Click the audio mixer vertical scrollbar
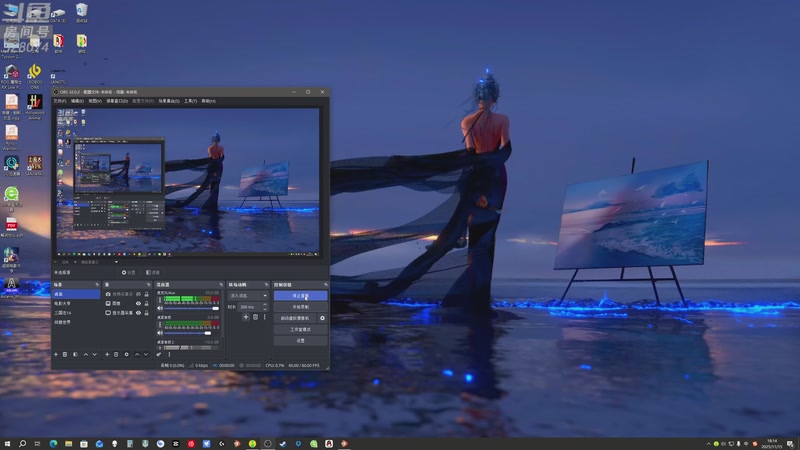 (222, 314)
